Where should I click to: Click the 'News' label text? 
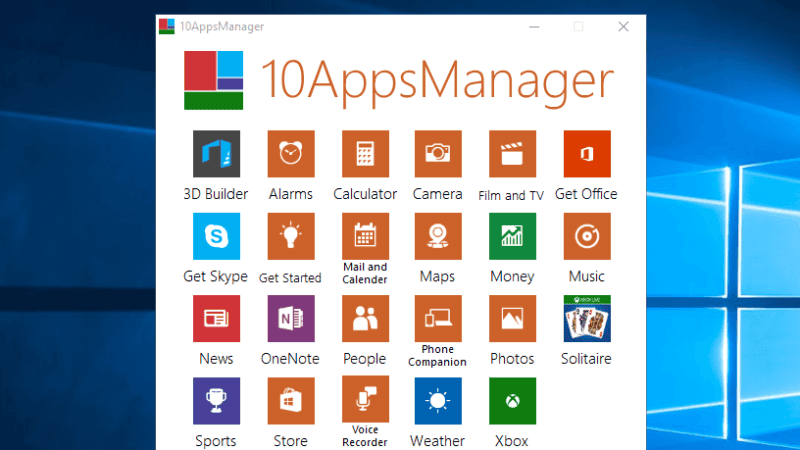[x=216, y=359]
